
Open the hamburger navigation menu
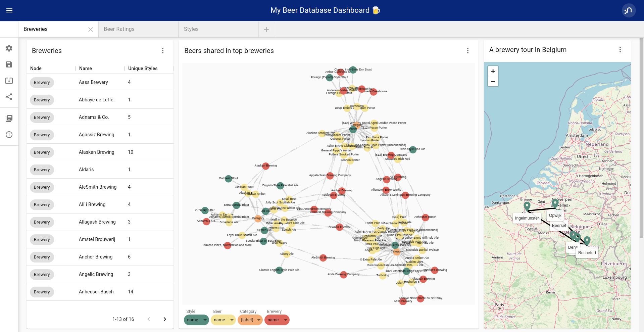(x=9, y=10)
